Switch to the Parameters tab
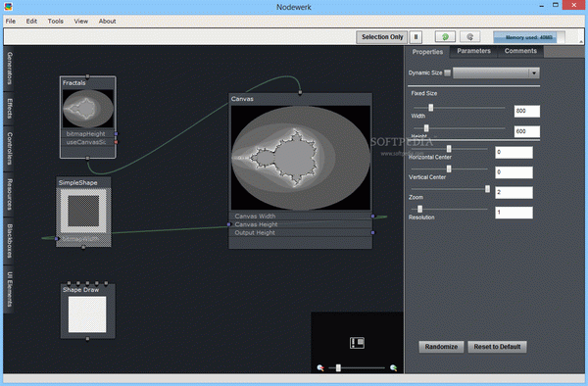588x386 pixels. point(473,51)
